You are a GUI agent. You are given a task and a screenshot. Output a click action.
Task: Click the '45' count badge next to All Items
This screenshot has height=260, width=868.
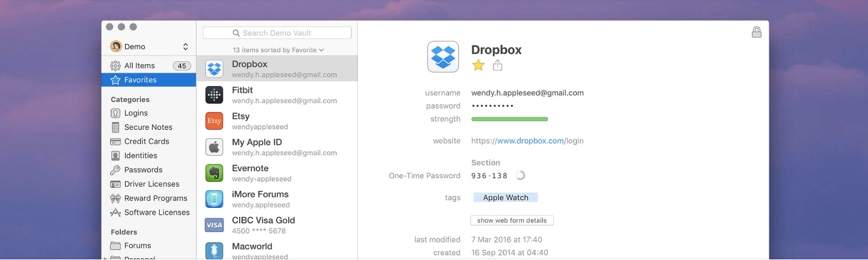point(182,65)
